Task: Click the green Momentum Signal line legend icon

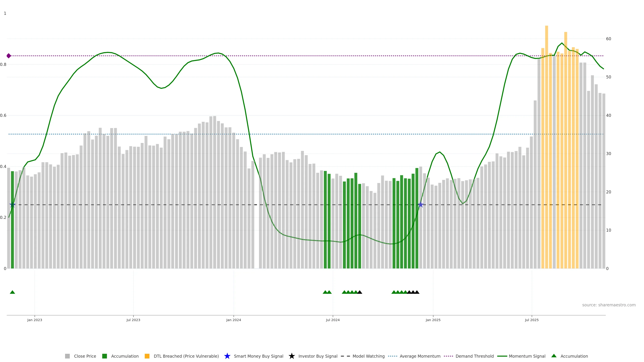Action: click(x=502, y=356)
